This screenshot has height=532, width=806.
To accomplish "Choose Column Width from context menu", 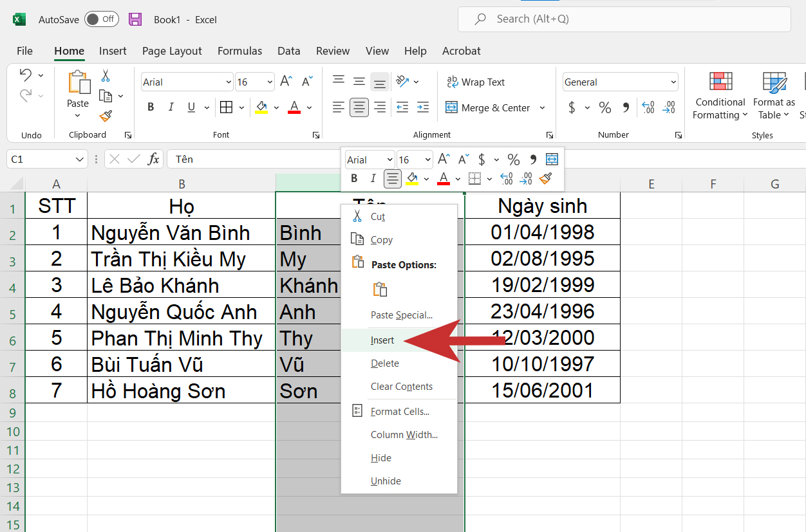I will point(399,435).
